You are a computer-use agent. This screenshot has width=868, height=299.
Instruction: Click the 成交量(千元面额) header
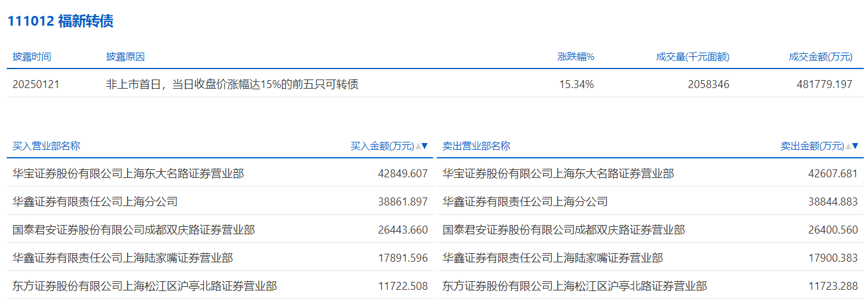pyautogui.click(x=692, y=57)
